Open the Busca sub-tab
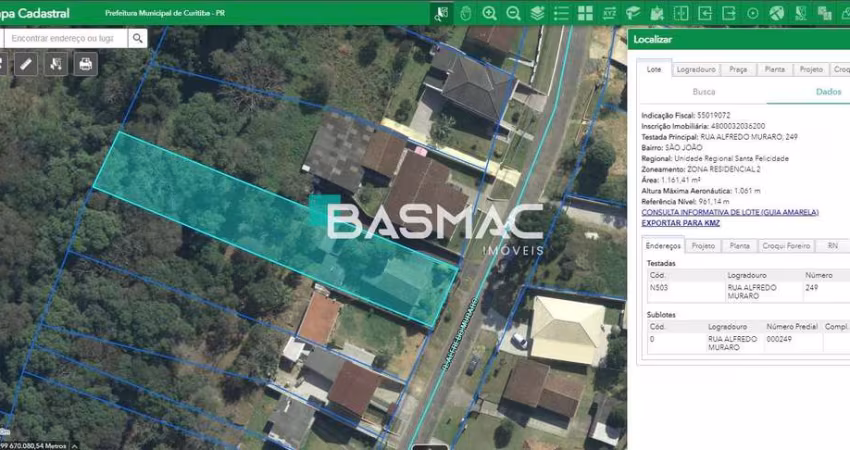The image size is (850, 450). (704, 92)
